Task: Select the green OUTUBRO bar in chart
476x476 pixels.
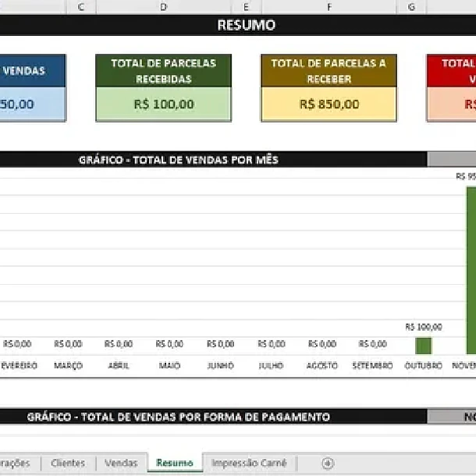Action: pyautogui.click(x=423, y=346)
